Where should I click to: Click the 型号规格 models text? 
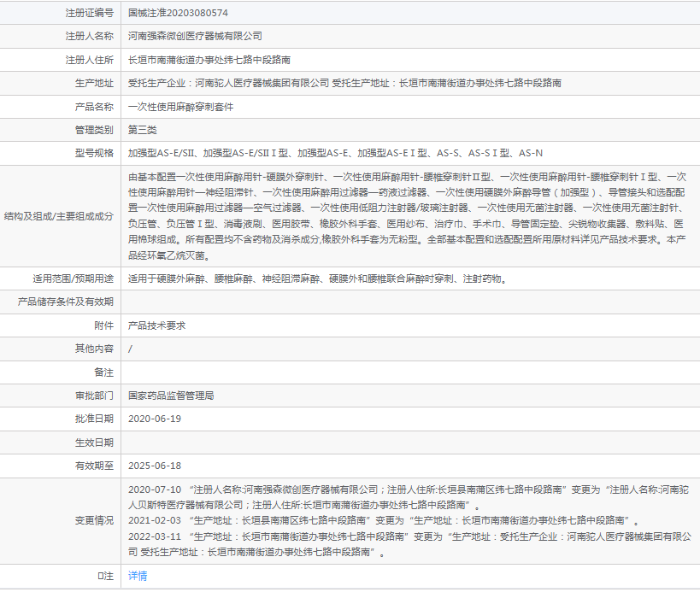[x=335, y=153]
